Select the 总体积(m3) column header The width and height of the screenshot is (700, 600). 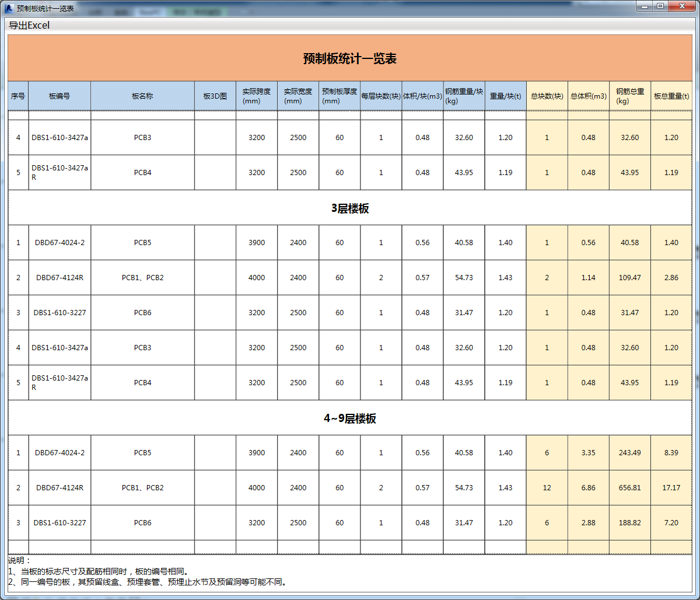coord(588,96)
